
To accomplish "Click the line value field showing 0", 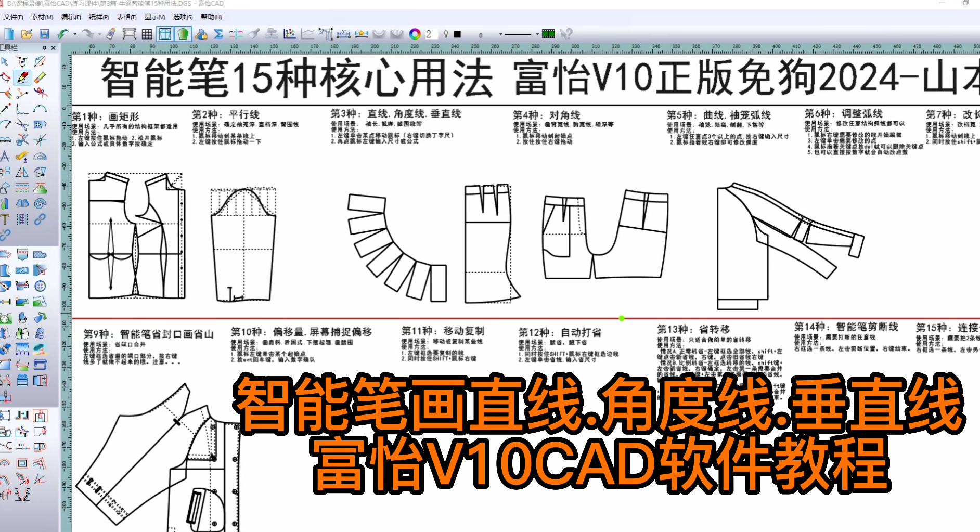I will coord(481,35).
